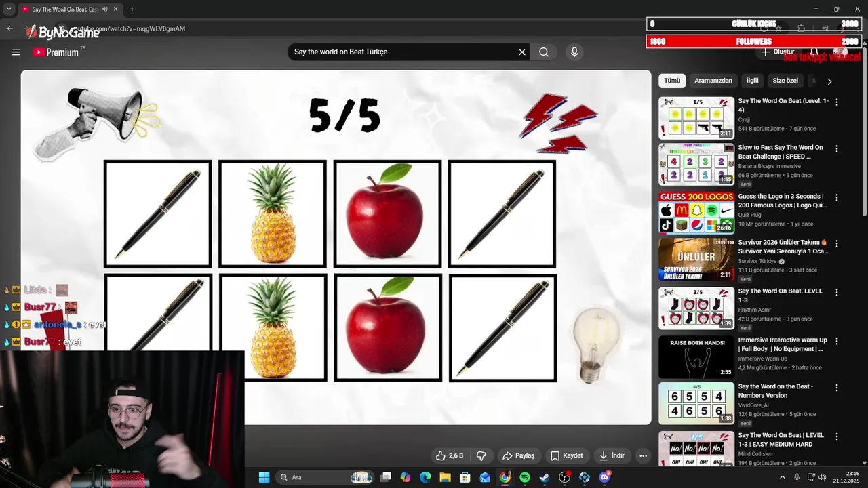Clear the search box with the X

522,52
